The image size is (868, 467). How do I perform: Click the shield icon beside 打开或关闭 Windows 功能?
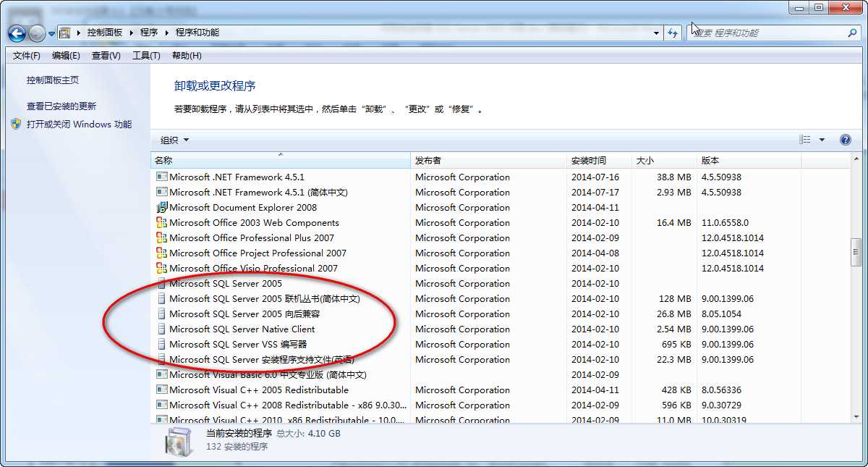tap(16, 124)
